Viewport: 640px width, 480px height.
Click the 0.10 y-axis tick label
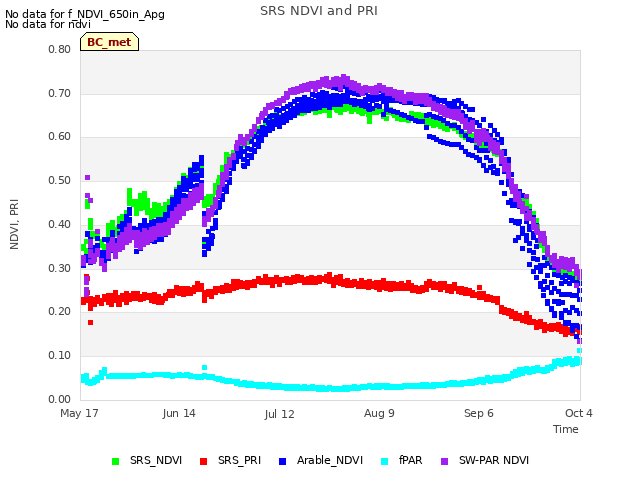pos(59,356)
